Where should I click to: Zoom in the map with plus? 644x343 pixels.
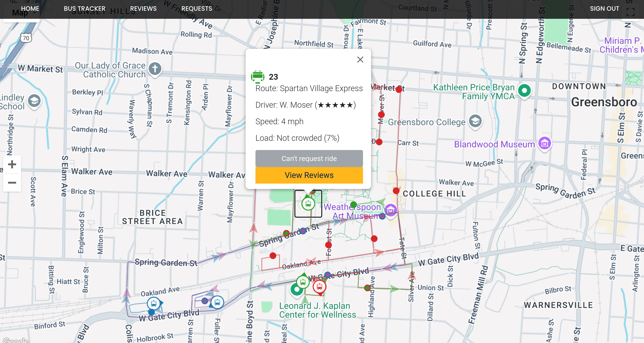tap(12, 164)
